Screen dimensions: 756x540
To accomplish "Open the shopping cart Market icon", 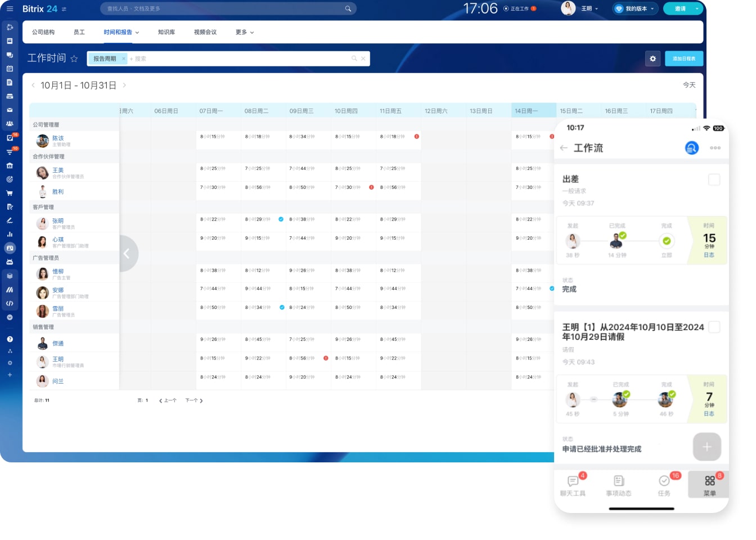I will (x=10, y=192).
